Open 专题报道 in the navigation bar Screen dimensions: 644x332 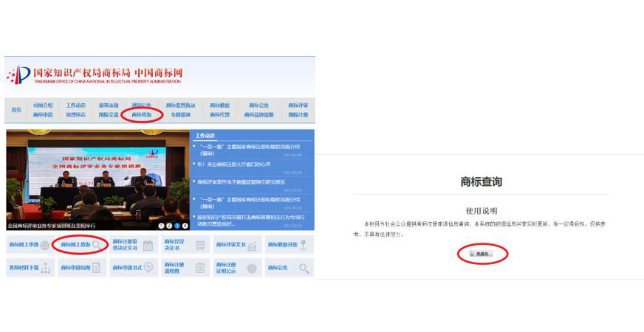(x=181, y=115)
